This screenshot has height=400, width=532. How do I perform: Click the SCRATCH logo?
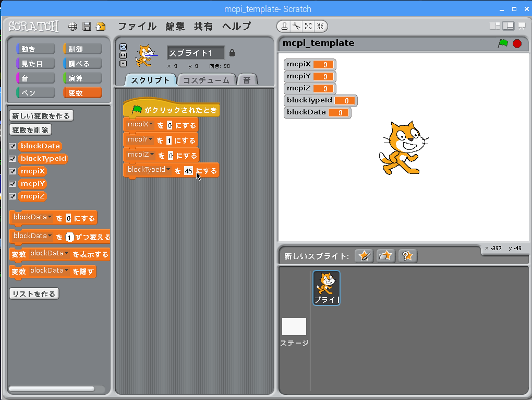pos(33,27)
